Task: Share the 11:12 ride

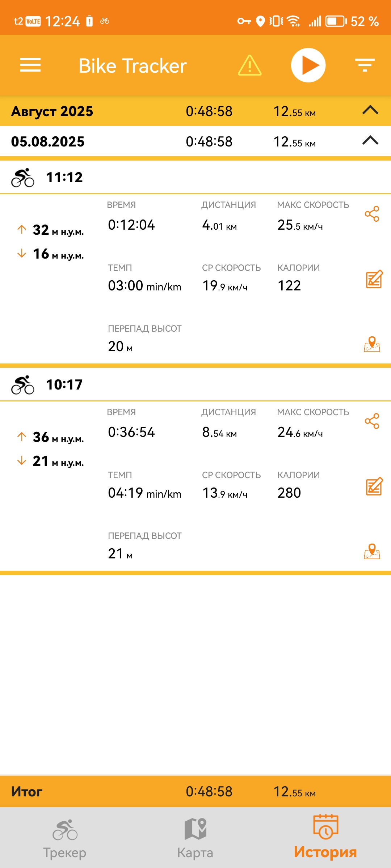Action: point(372,214)
